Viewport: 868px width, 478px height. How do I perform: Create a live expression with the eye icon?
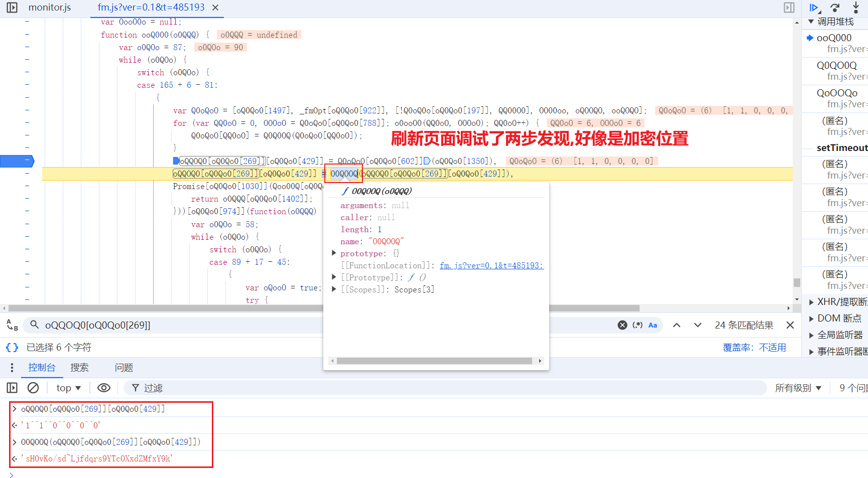click(x=104, y=388)
